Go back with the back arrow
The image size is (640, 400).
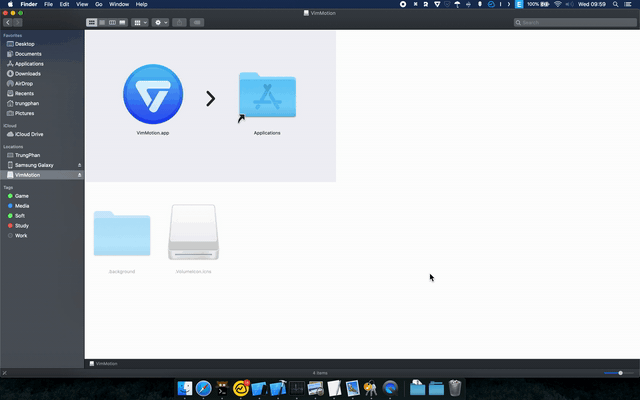coord(8,22)
